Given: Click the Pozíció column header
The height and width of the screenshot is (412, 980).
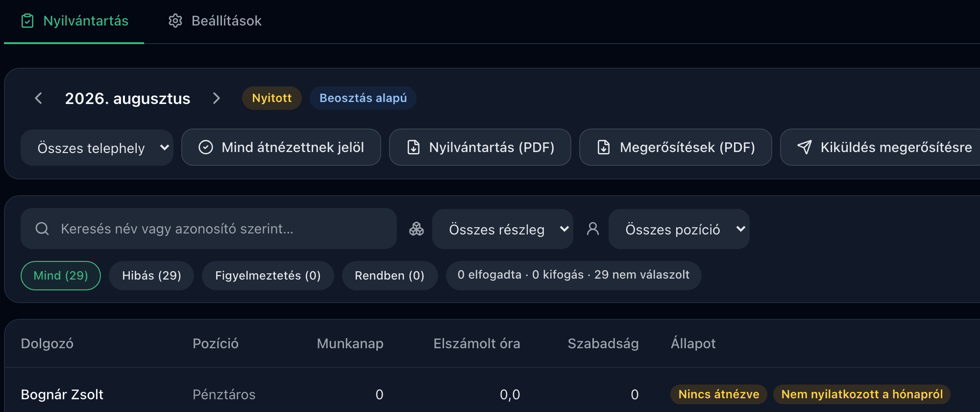Looking at the screenshot, I should coord(216,343).
